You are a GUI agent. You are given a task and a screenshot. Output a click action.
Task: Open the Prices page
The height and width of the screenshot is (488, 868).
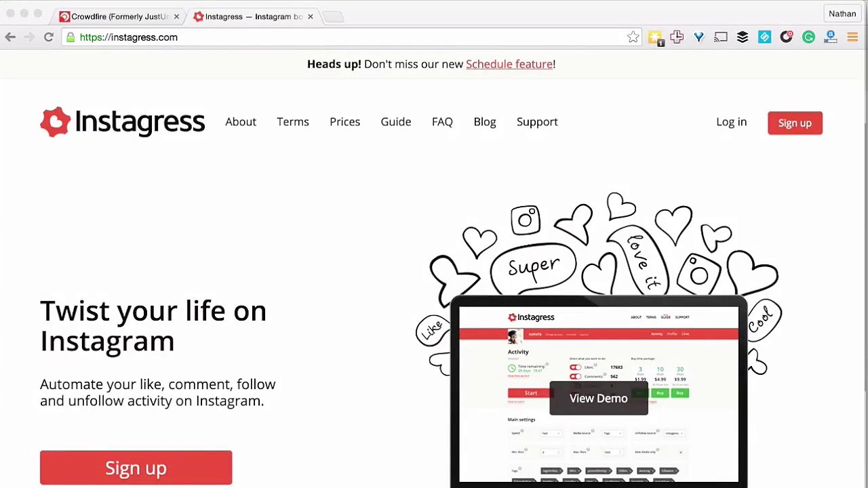coord(345,122)
